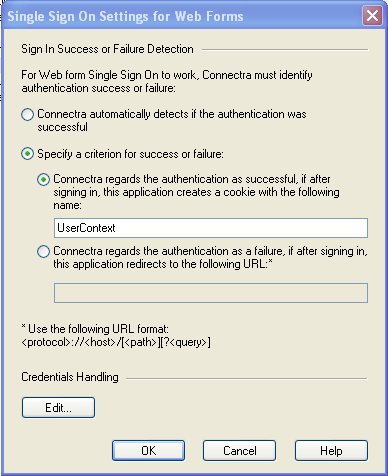
Task: Click the URL format hint text
Action: point(116,336)
